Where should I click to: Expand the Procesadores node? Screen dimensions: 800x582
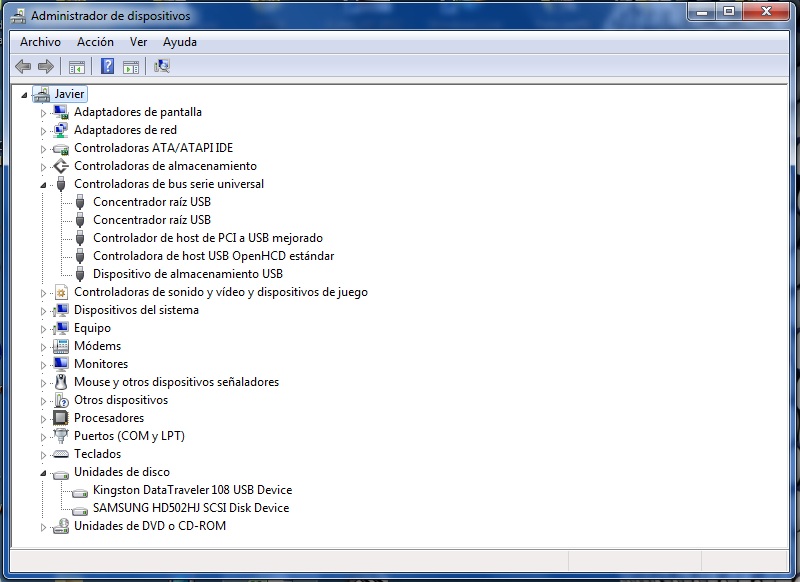(43, 419)
